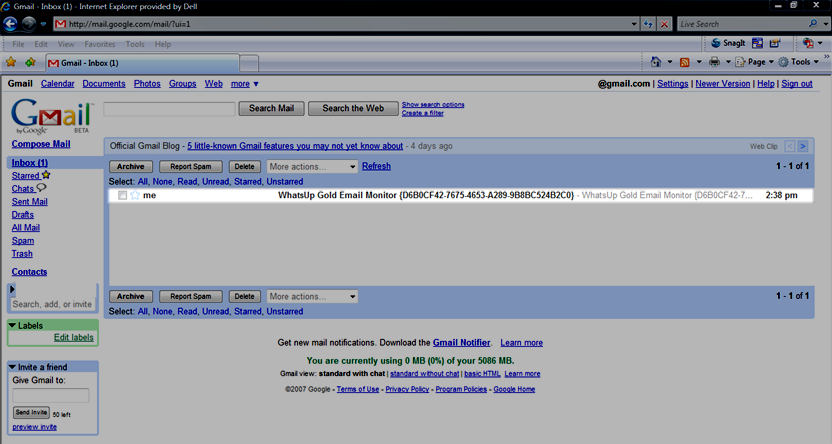The image size is (832, 444).
Task: Click the Give Gmail to email field
Action: [51, 395]
